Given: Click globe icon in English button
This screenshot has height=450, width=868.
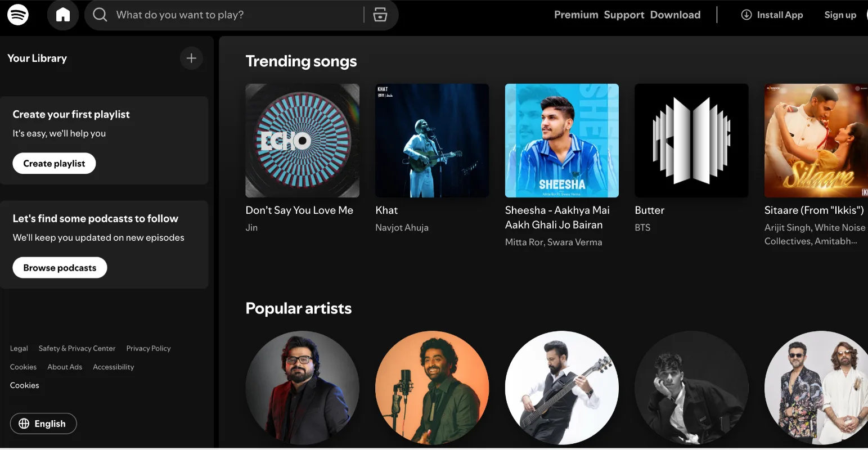Looking at the screenshot, I should point(24,424).
